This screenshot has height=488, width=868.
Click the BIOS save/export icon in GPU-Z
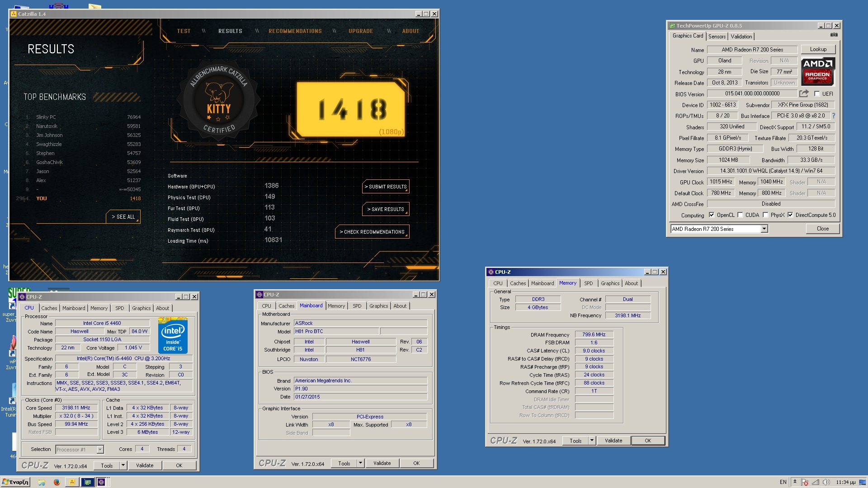[x=804, y=94]
